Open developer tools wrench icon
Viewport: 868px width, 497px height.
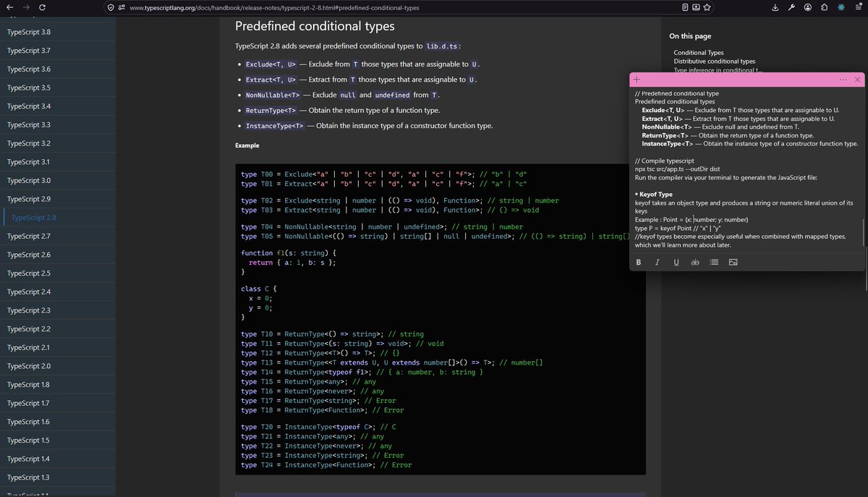point(791,7)
